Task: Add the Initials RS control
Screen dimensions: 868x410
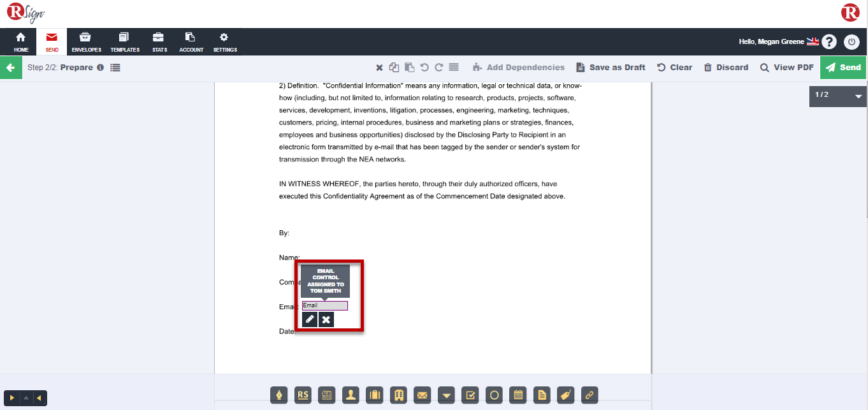Action: pos(303,395)
